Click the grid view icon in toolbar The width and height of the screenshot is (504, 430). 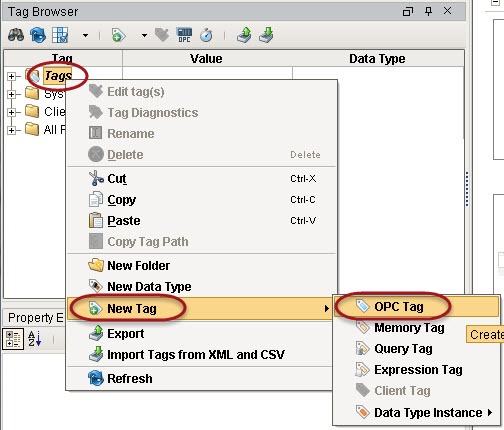point(60,35)
